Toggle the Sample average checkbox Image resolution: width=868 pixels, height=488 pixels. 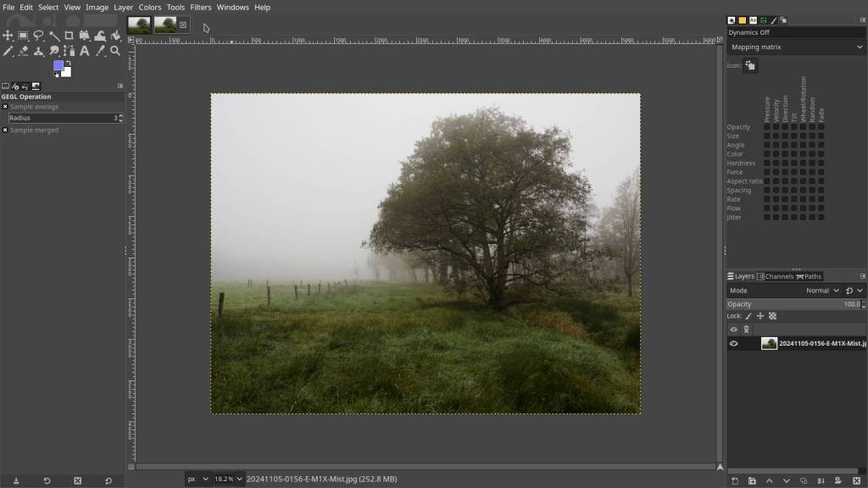click(x=5, y=107)
